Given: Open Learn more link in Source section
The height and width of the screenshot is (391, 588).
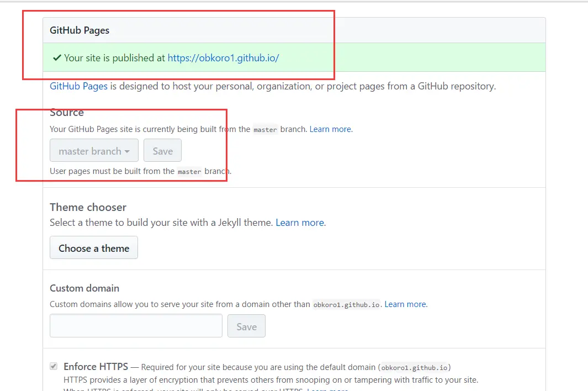Looking at the screenshot, I should click(x=331, y=129).
